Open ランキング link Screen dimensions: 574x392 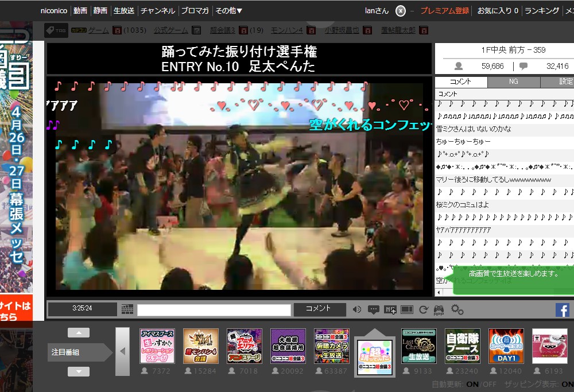(x=542, y=10)
